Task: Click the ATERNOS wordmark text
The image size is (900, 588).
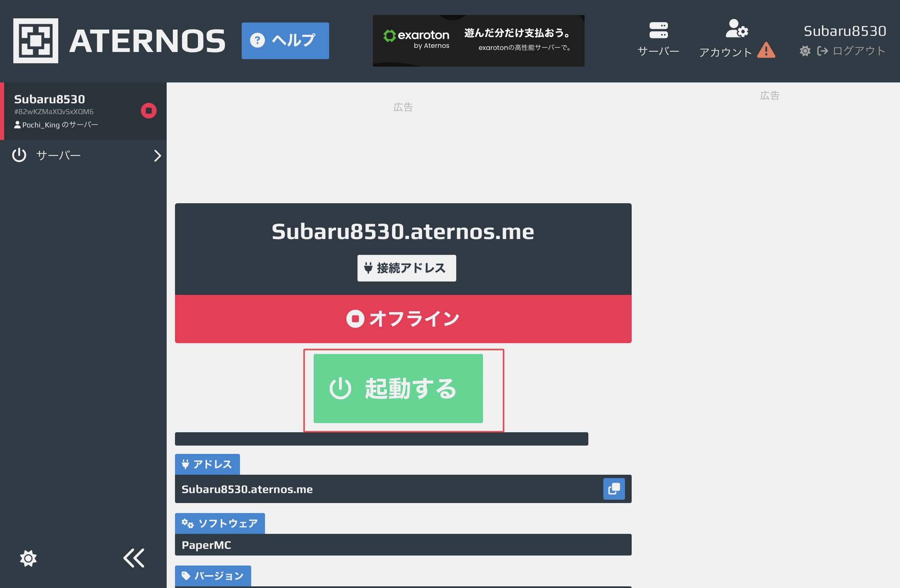Action: pos(147,41)
